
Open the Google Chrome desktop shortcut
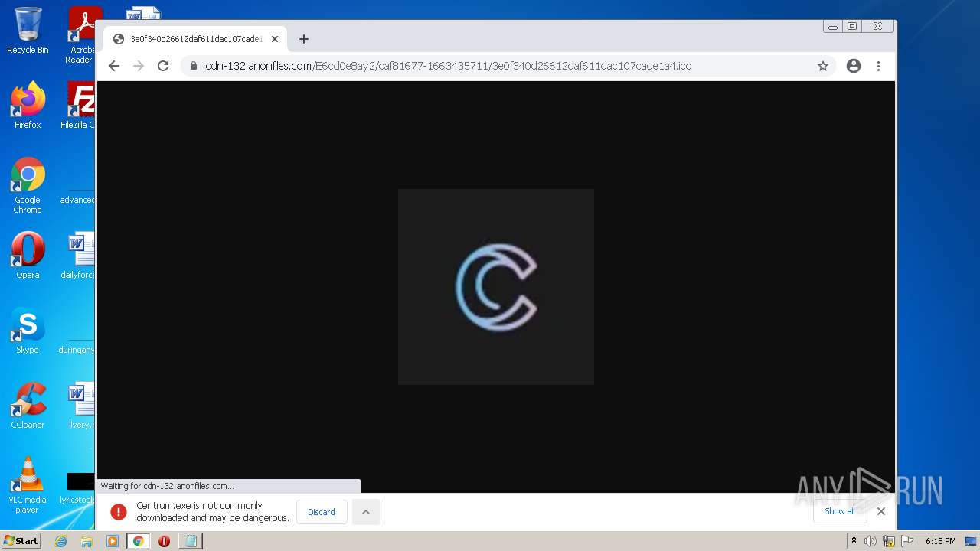(x=28, y=186)
